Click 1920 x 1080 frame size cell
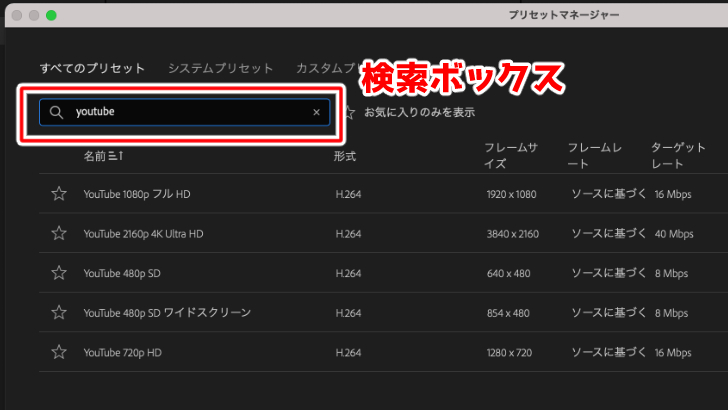The width and height of the screenshot is (728, 410). point(511,194)
